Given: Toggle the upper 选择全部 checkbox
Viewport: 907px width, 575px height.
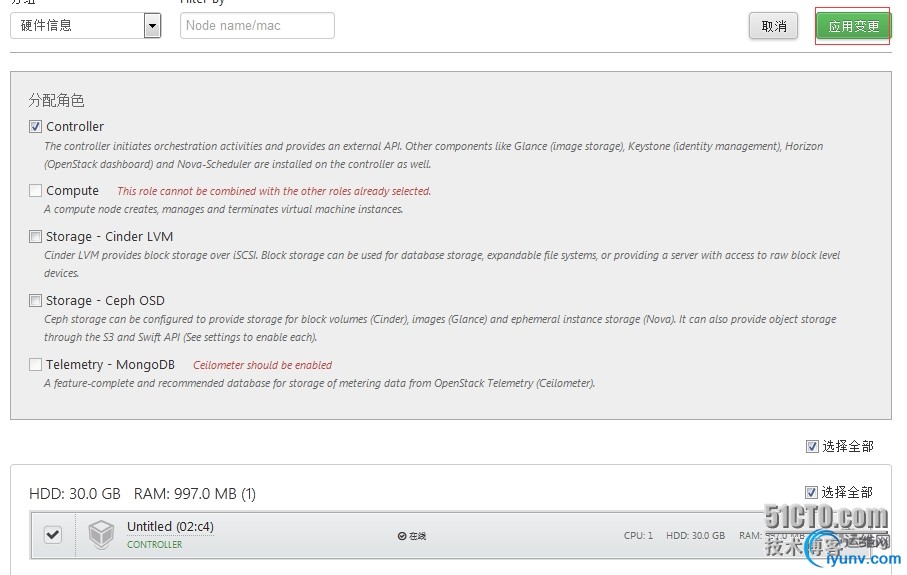Looking at the screenshot, I should 812,447.
